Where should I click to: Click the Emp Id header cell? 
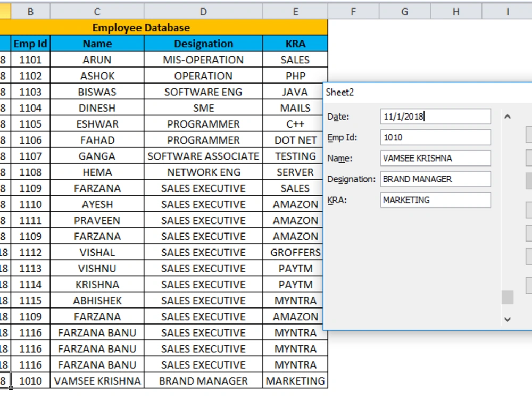tap(30, 44)
